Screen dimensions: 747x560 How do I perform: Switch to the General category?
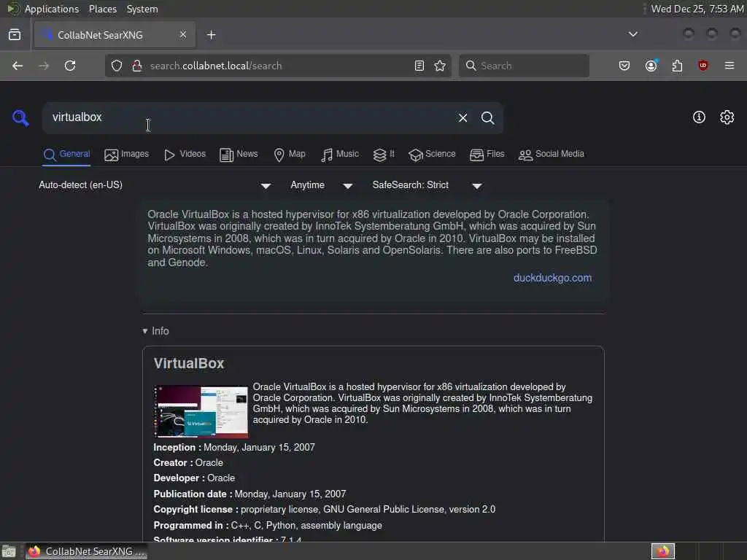66,155
